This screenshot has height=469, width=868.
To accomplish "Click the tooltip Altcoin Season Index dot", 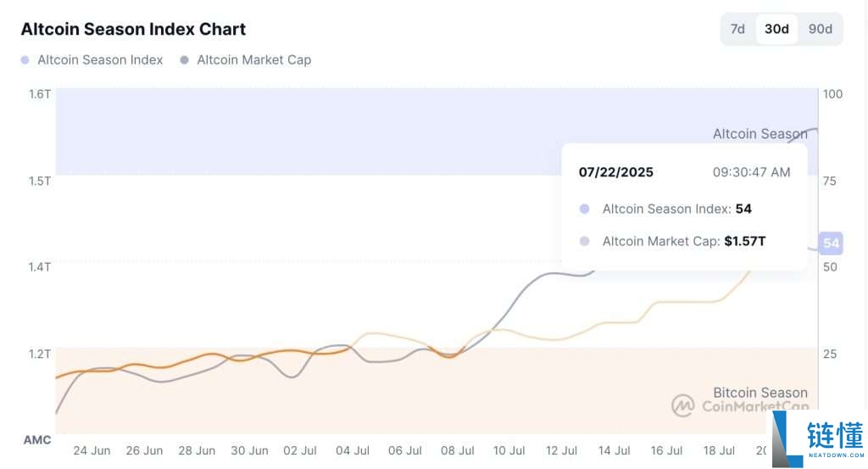I will pos(584,209).
